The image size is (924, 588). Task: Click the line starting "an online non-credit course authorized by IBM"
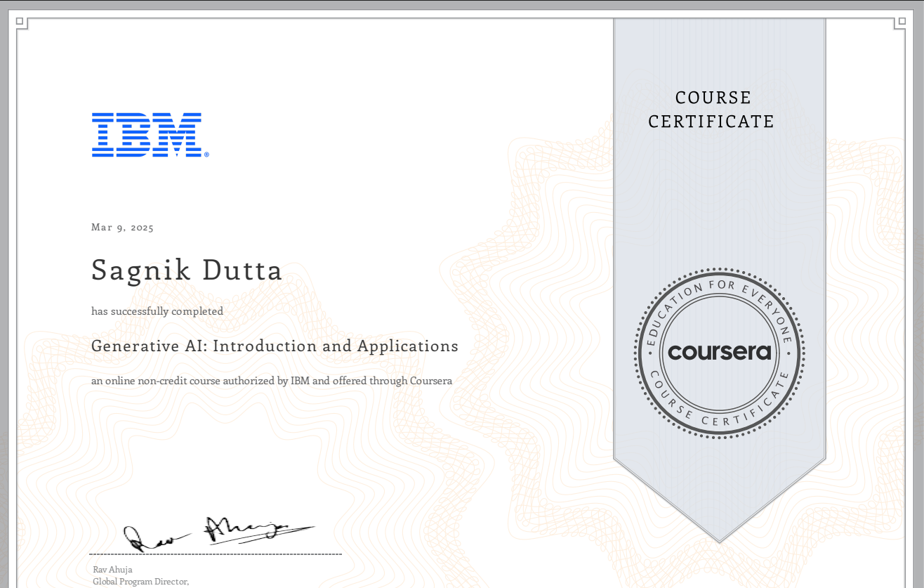click(272, 381)
